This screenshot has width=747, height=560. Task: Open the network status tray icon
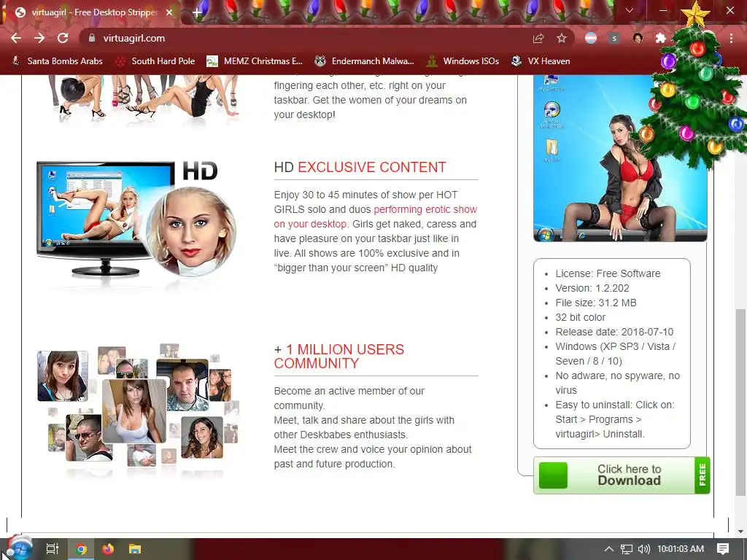[627, 549]
